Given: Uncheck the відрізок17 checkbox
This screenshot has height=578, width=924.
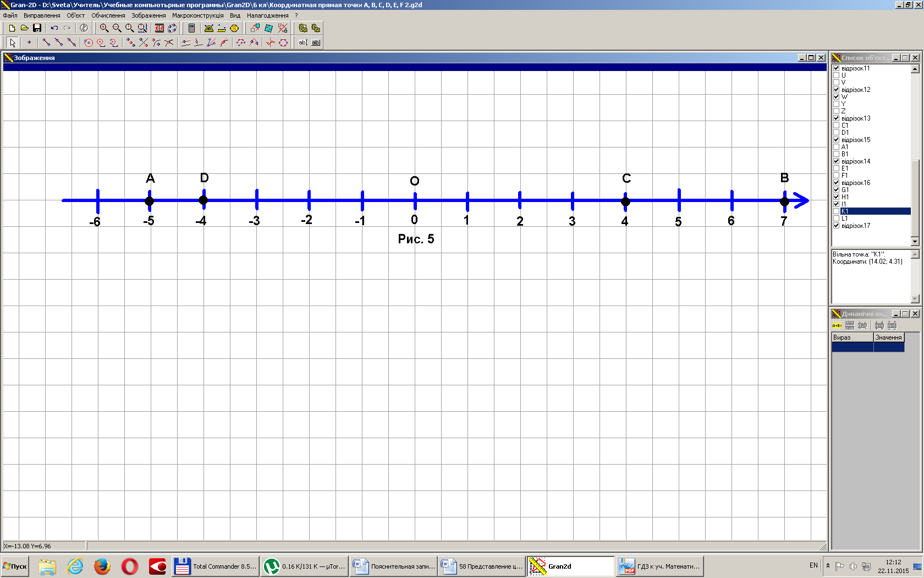Looking at the screenshot, I should tap(836, 226).
